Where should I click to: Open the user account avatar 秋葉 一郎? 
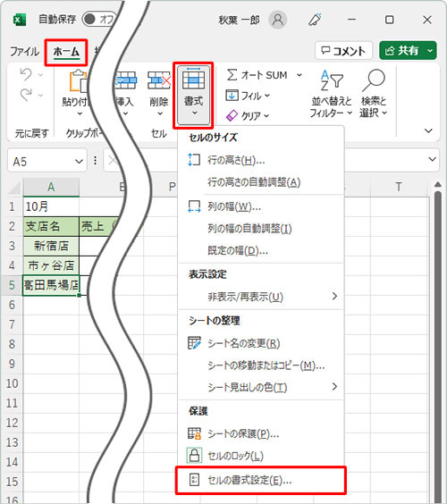point(277,20)
